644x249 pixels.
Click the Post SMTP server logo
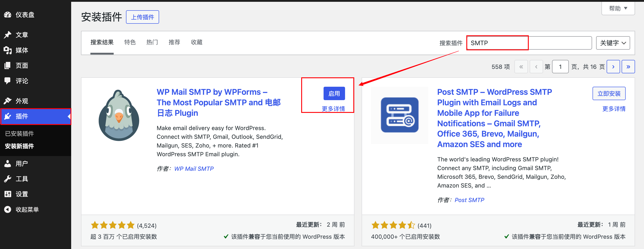399,115
